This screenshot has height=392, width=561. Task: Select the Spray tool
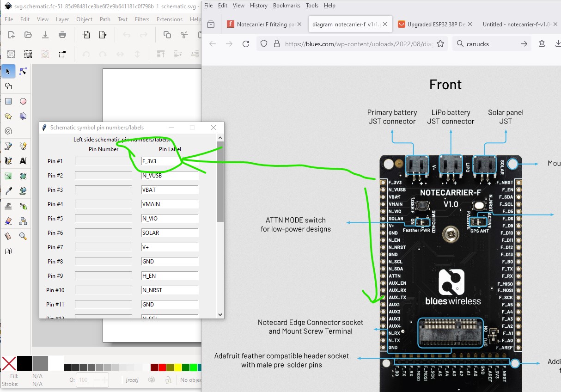point(23,206)
